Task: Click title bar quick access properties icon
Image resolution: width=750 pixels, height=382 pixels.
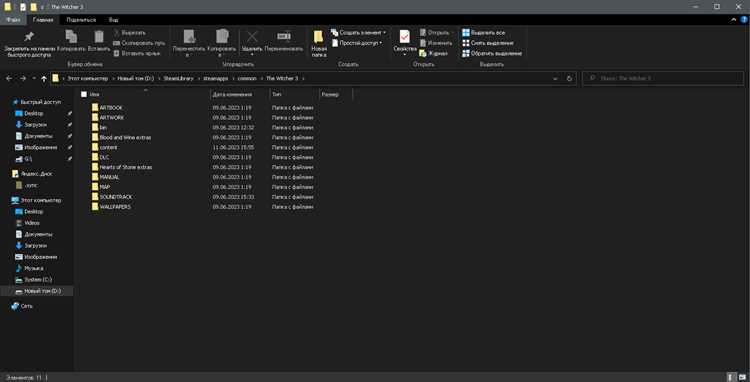Action: [x=22, y=7]
